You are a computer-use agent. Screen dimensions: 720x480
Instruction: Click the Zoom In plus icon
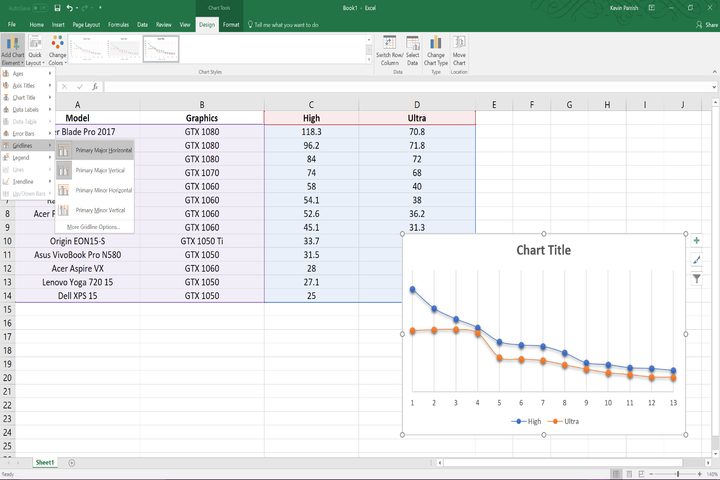[x=699, y=474]
